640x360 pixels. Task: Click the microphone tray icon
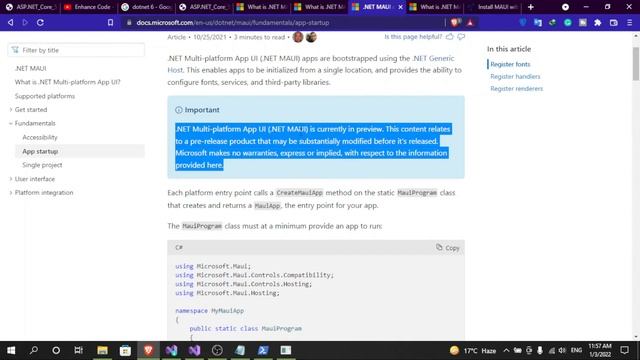point(540,350)
